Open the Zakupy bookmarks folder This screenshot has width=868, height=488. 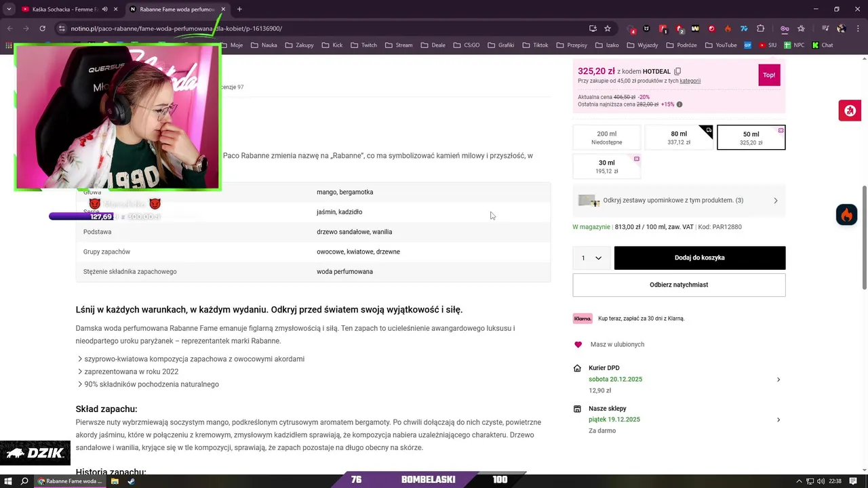tap(299, 45)
